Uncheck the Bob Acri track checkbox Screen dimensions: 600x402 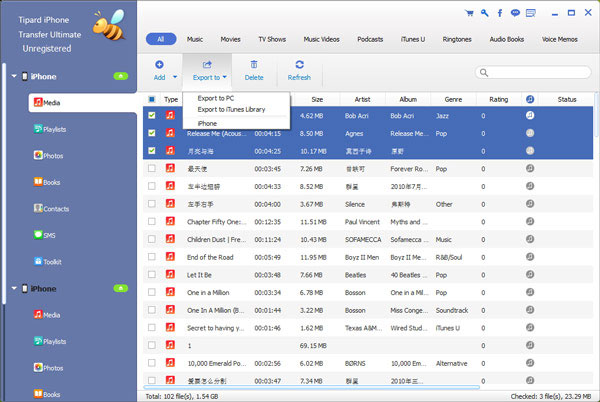tap(152, 115)
